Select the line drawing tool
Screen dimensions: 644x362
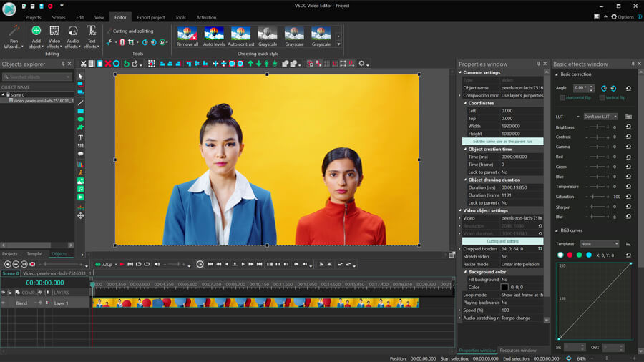tap(80, 102)
